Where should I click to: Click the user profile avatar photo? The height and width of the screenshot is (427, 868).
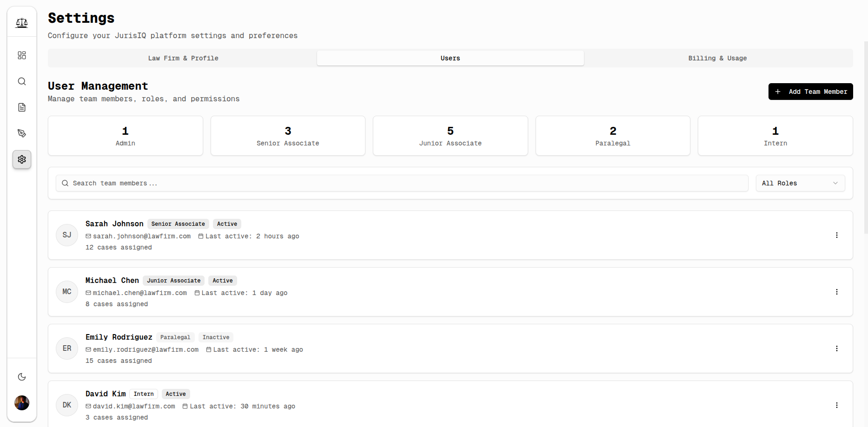tap(22, 403)
